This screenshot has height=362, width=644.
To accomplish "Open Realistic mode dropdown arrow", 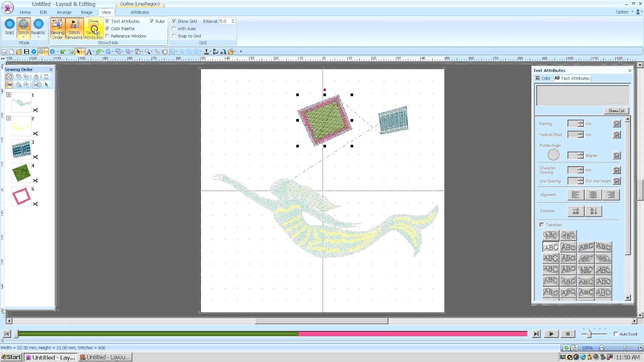I will 38,38.
